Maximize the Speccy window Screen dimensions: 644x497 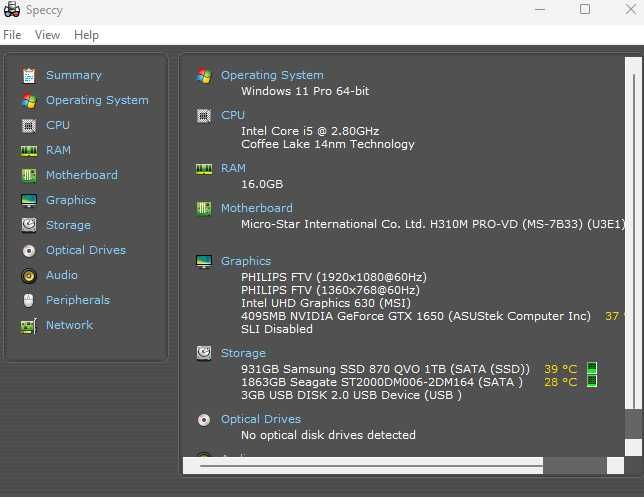point(585,9)
